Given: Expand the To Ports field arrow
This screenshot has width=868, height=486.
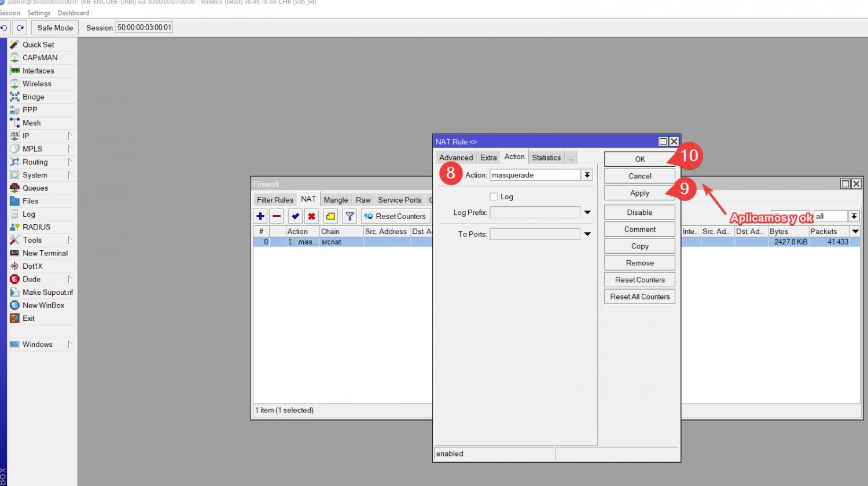Looking at the screenshot, I should point(587,234).
